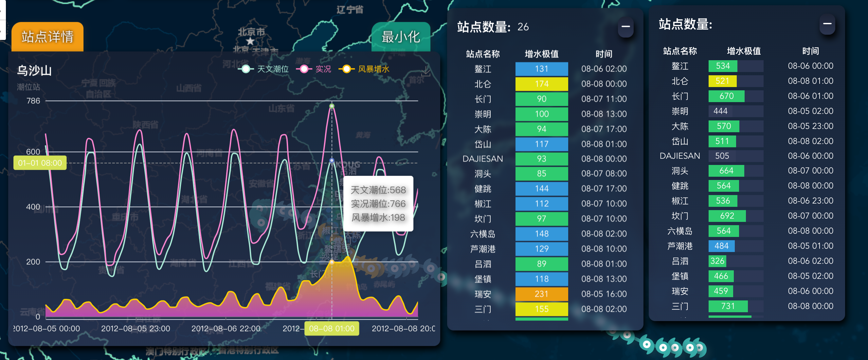Click 时间 column header in right panel

[810, 51]
